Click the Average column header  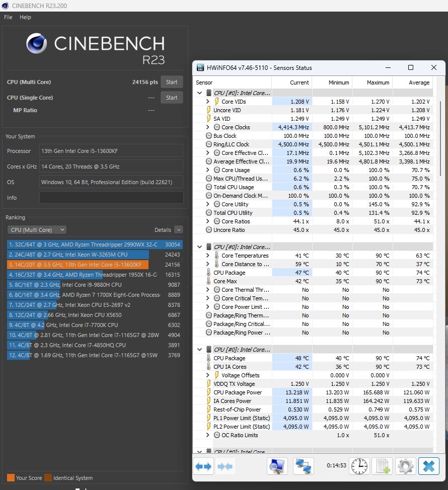[x=413, y=83]
